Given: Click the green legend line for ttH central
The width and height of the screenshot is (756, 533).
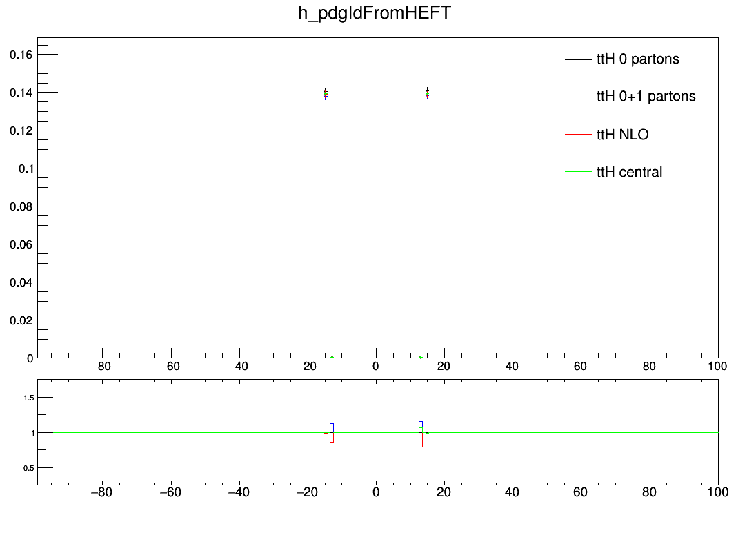Looking at the screenshot, I should pyautogui.click(x=578, y=171).
